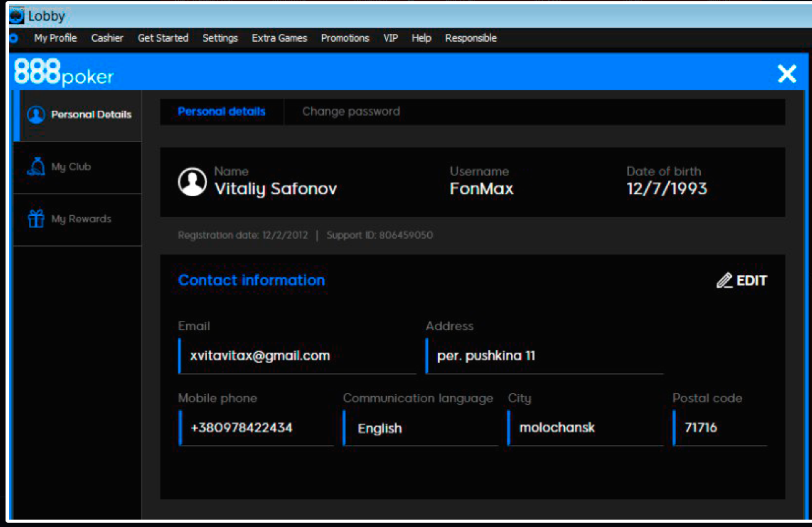812x527 pixels.
Task: Click the Mobile phone field
Action: pos(256,427)
